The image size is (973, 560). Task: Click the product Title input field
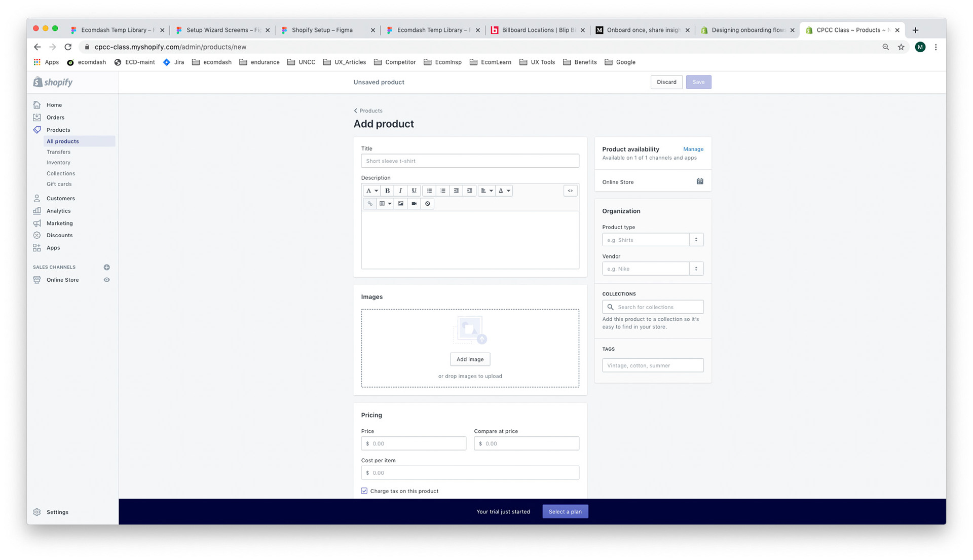470,161
